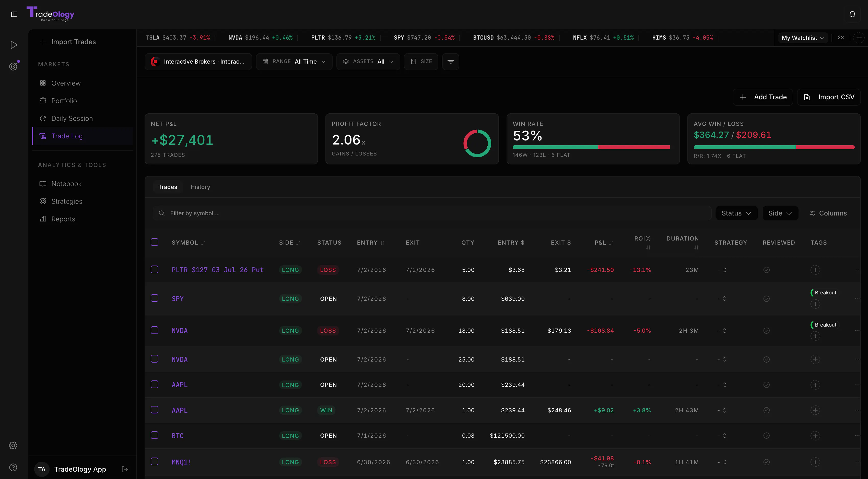
Task: Sort trades by P&L column
Action: tap(604, 243)
